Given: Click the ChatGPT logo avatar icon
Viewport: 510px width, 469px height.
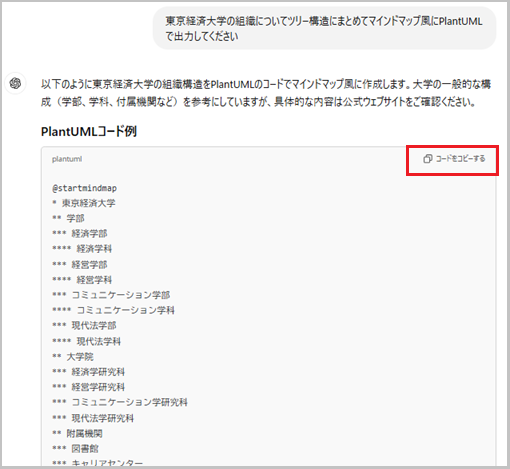Looking at the screenshot, I should 15,83.
